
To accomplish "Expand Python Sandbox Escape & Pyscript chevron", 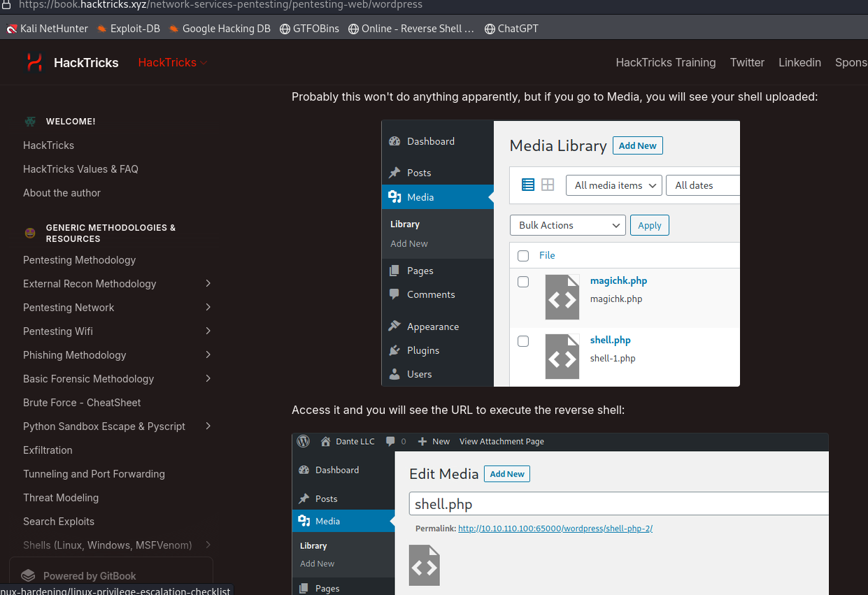I will (208, 426).
